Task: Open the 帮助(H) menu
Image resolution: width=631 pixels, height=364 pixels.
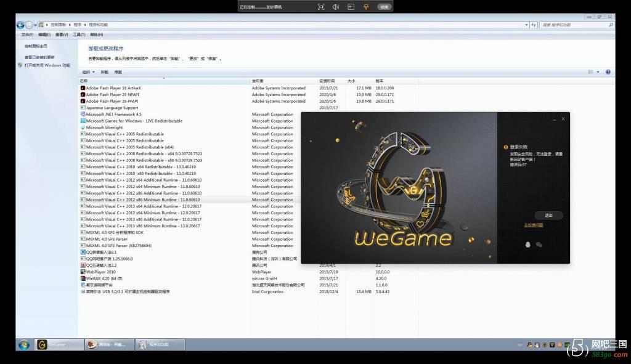Action: click(97, 35)
